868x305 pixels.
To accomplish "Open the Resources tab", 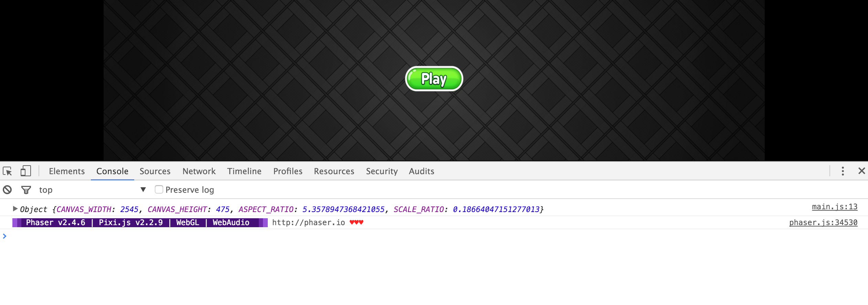I will [x=334, y=171].
